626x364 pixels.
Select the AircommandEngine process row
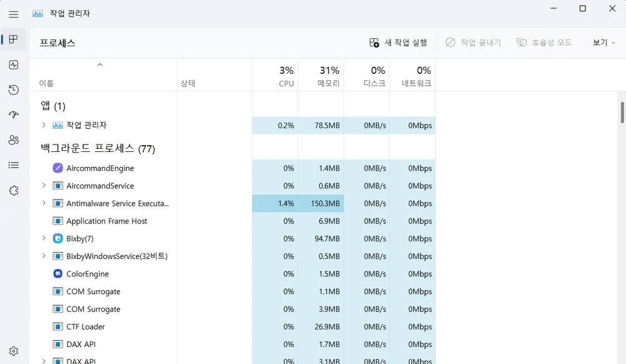(232, 168)
